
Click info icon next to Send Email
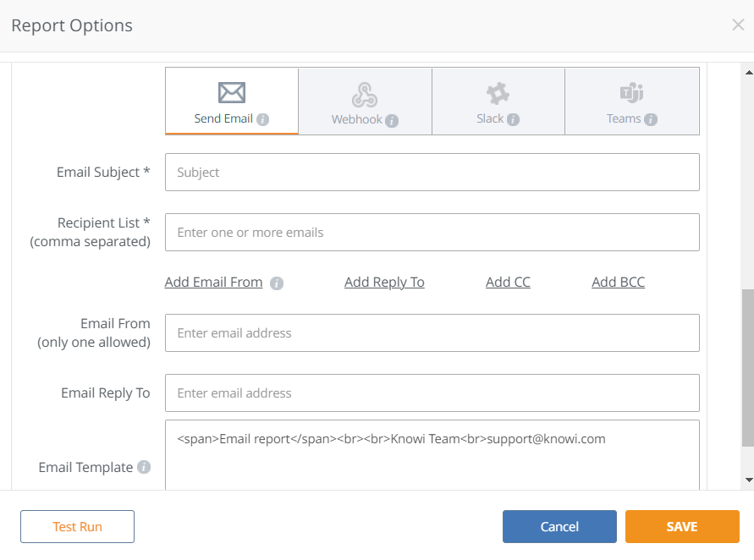point(262,119)
